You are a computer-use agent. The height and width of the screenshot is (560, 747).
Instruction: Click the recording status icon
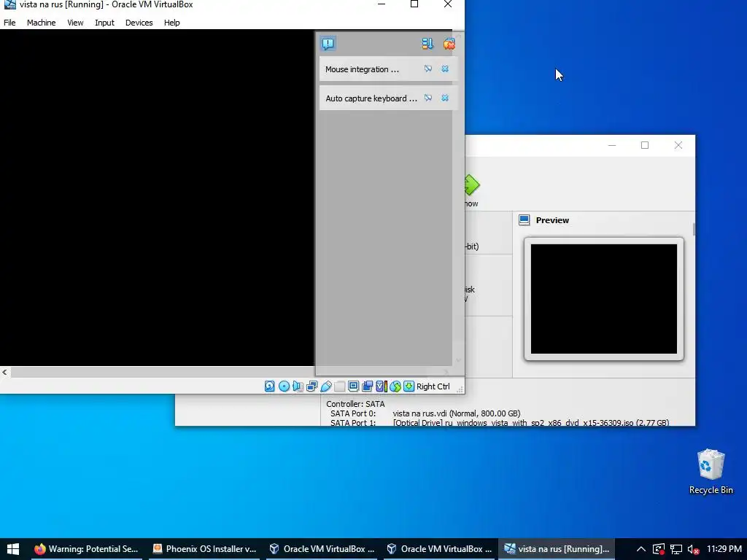pos(368,386)
